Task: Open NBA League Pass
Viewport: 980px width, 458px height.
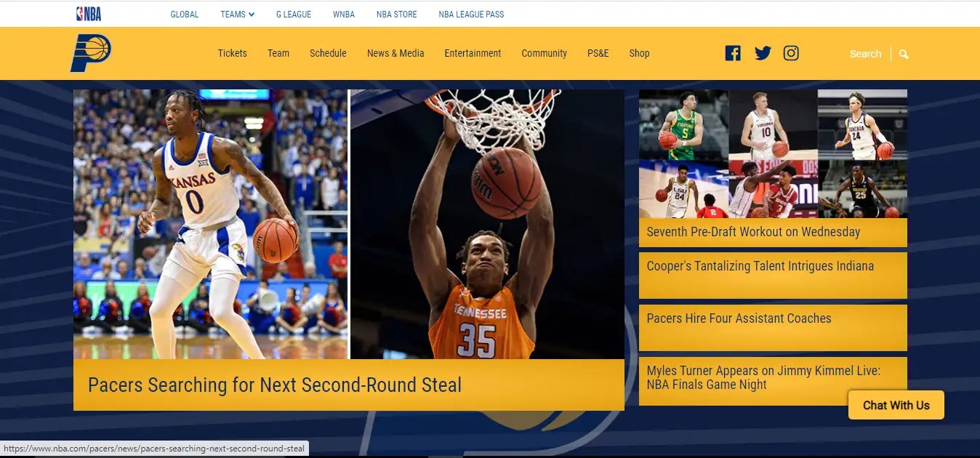Action: click(471, 14)
